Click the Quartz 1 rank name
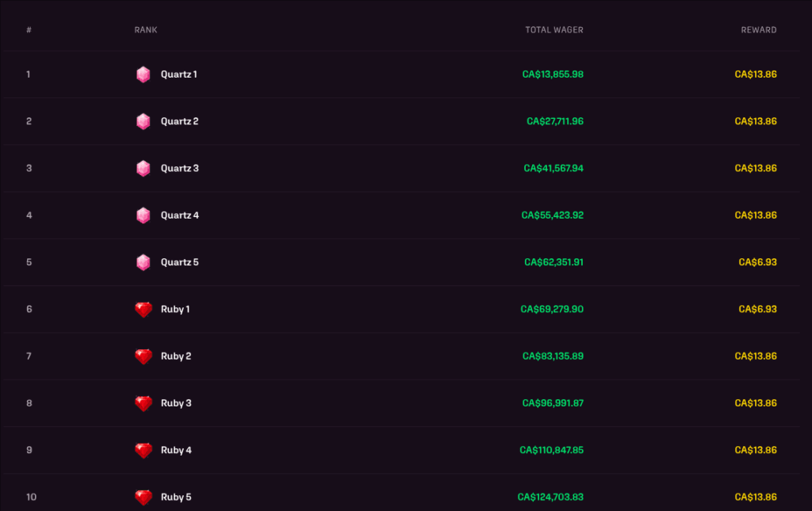Image resolution: width=812 pixels, height=511 pixels. pyautogui.click(x=178, y=74)
